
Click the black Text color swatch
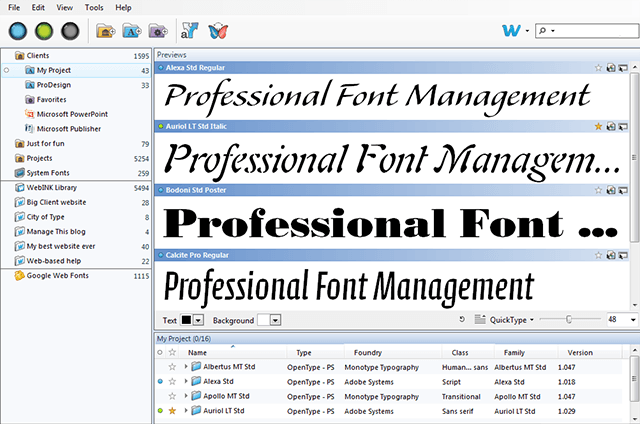[186, 320]
